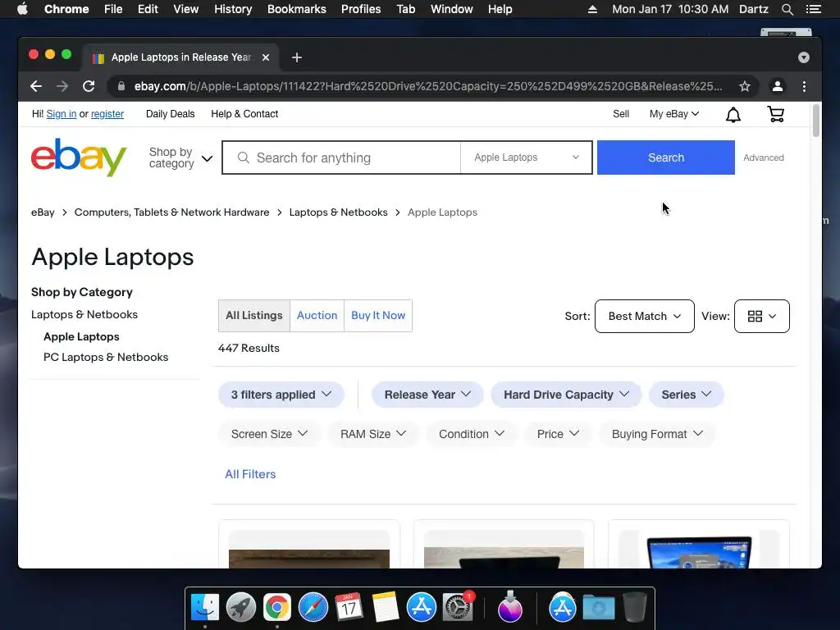
Task: Click the site lock icon in address bar
Action: tap(121, 86)
